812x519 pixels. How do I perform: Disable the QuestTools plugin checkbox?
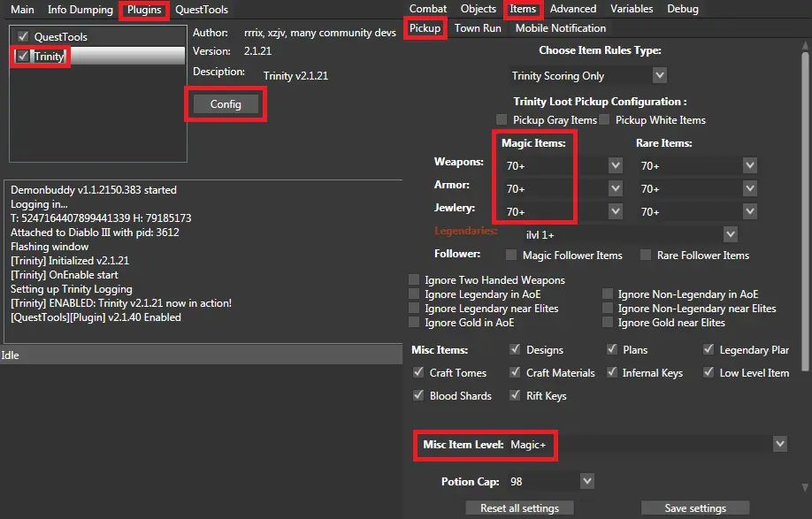point(23,37)
